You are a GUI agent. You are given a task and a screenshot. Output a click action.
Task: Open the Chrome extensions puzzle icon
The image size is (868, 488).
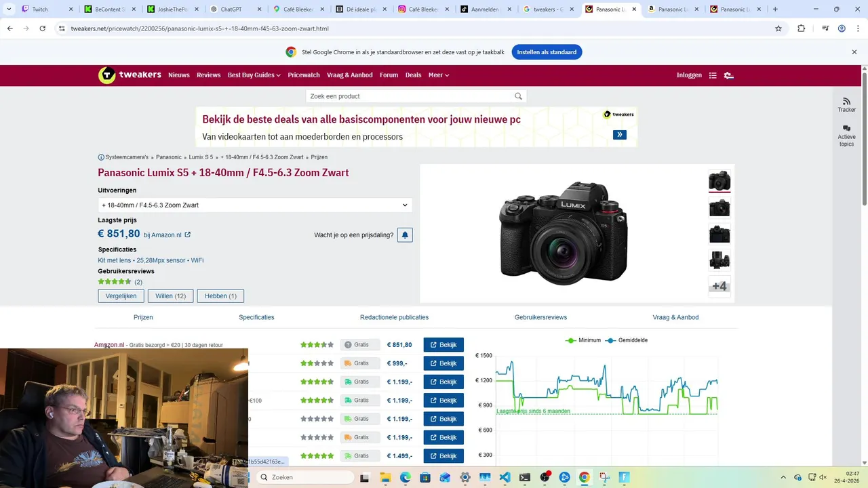(x=801, y=28)
